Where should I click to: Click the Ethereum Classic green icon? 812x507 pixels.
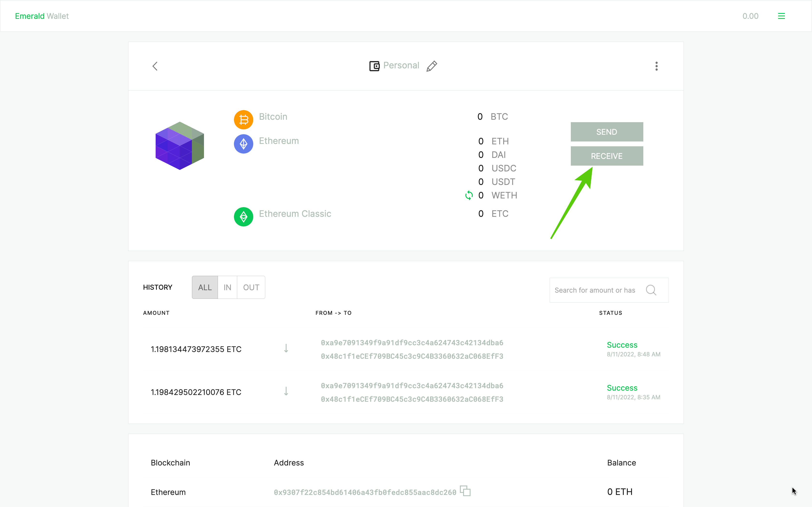[x=243, y=216]
